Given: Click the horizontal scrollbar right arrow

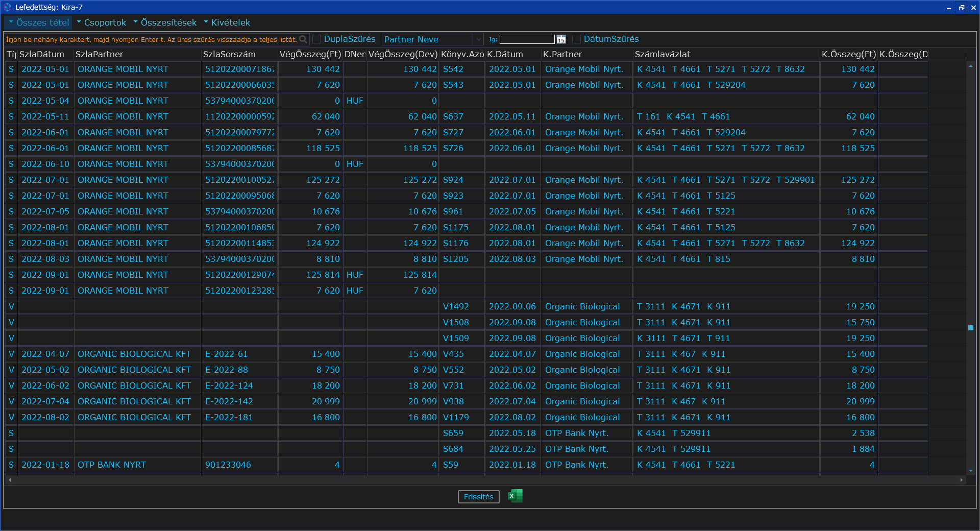Looking at the screenshot, I should [x=962, y=480].
